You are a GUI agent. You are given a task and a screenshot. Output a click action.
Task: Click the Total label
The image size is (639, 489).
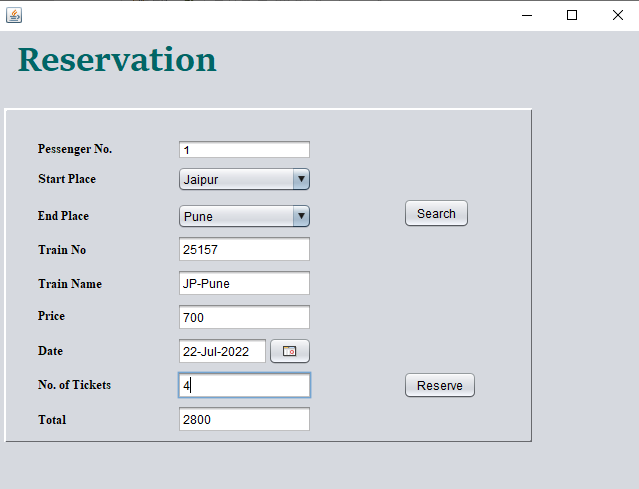(x=52, y=420)
